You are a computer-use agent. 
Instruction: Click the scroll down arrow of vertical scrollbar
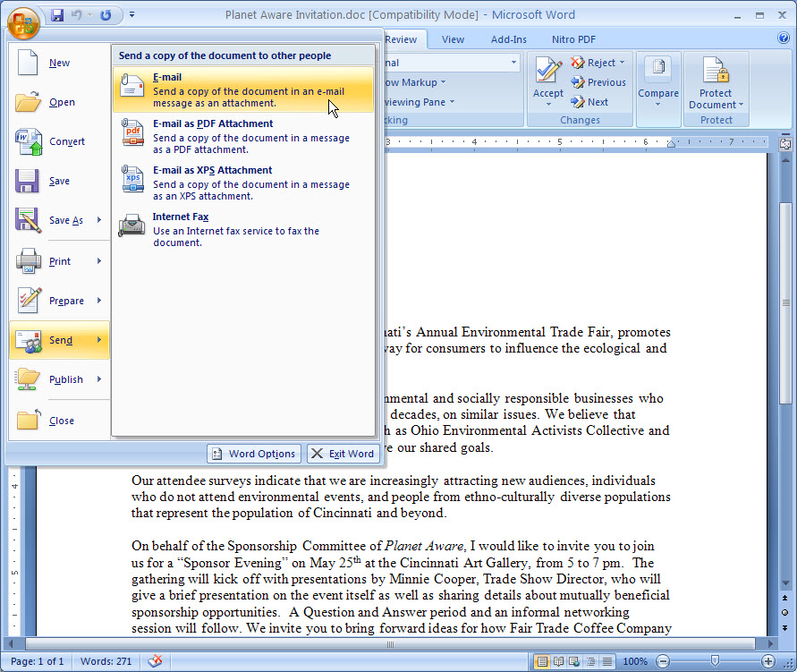pos(785,583)
